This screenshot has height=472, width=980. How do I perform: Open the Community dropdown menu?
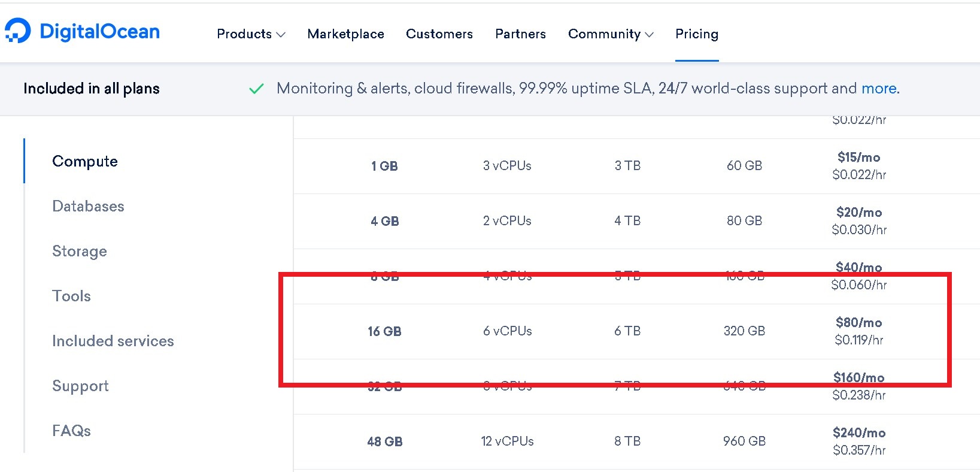coord(611,34)
